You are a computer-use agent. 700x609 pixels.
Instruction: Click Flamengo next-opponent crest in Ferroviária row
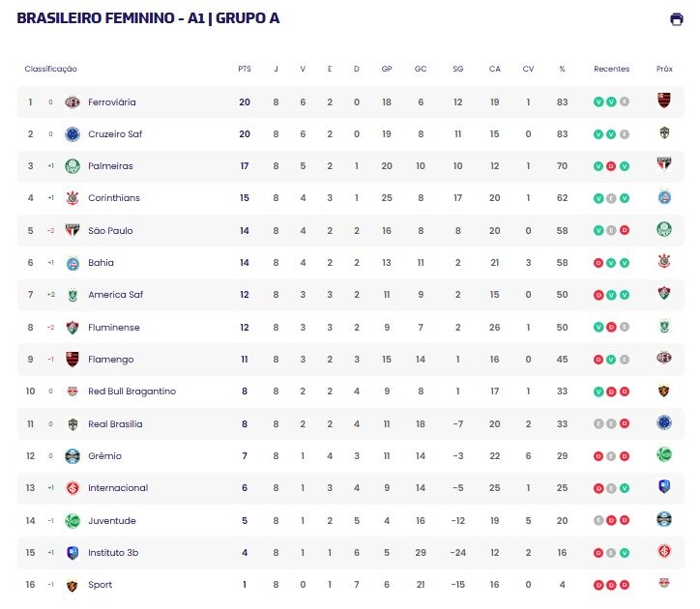[664, 100]
